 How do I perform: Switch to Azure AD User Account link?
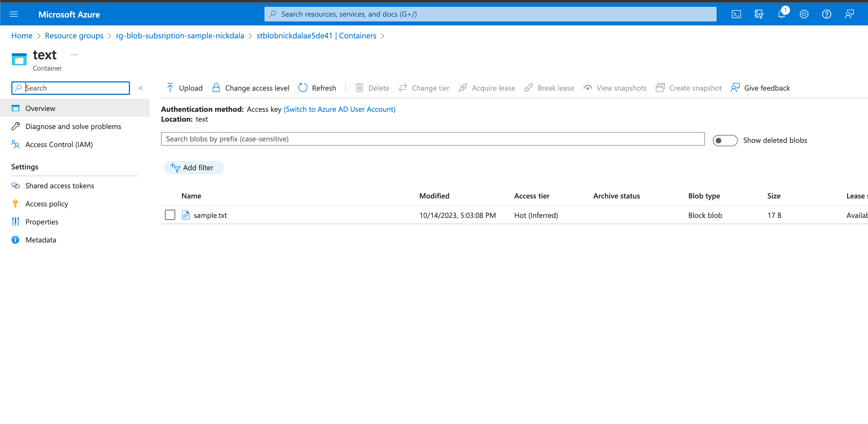(x=339, y=109)
